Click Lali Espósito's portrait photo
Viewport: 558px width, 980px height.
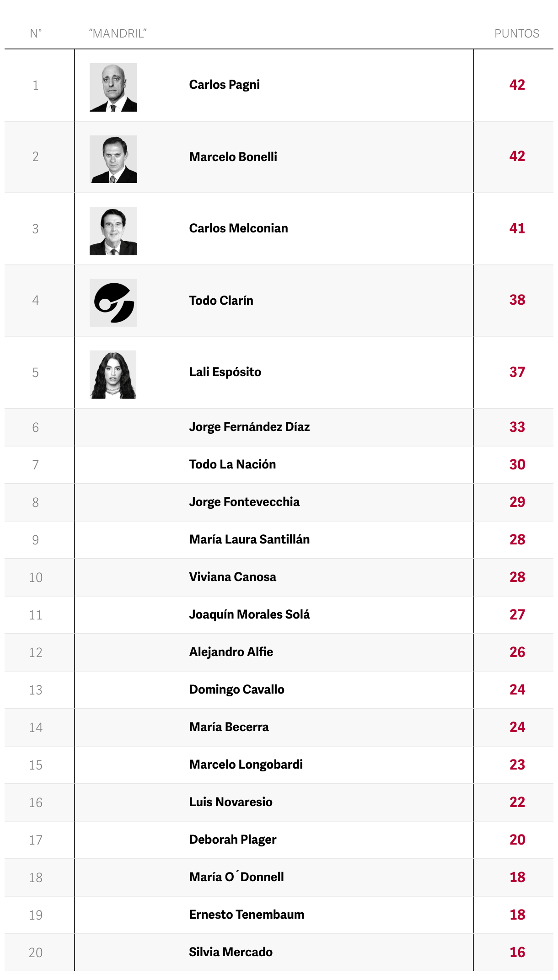[113, 375]
